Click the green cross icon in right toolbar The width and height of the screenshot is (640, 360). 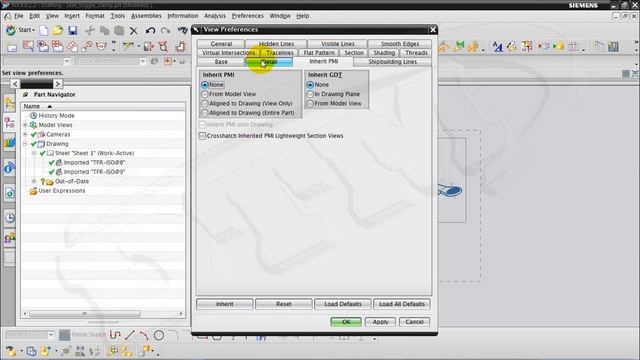pos(459,47)
